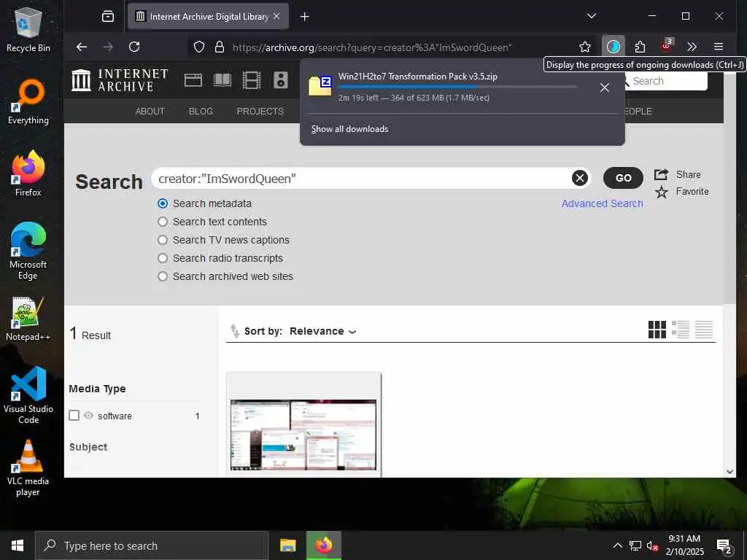Open File Explorer from taskbar

287,545
